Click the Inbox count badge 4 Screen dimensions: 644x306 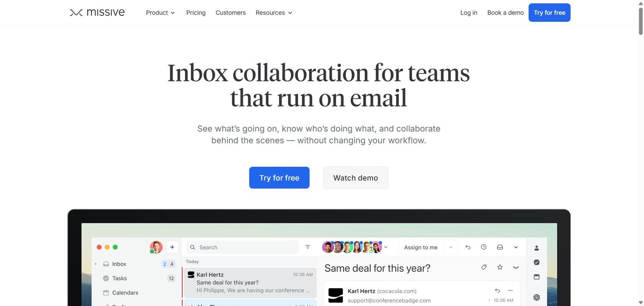tap(172, 264)
